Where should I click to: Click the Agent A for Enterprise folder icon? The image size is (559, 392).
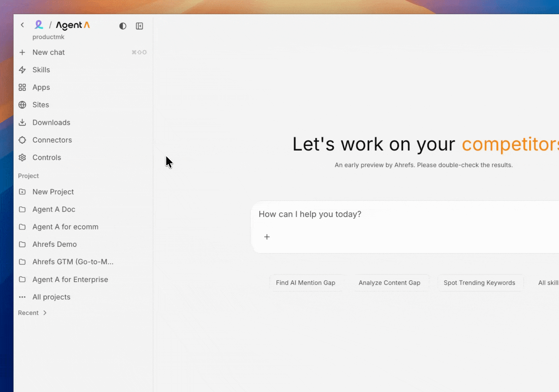(x=22, y=279)
